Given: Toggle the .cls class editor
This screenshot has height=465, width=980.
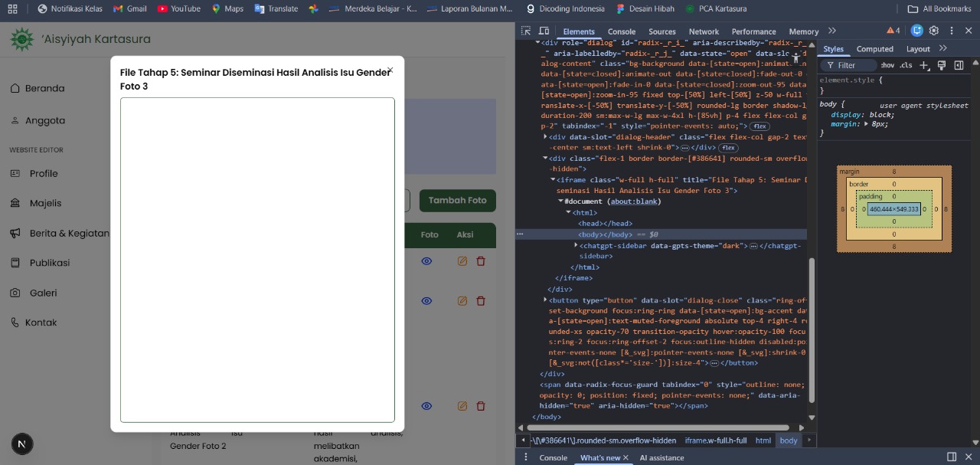Looking at the screenshot, I should [906, 66].
